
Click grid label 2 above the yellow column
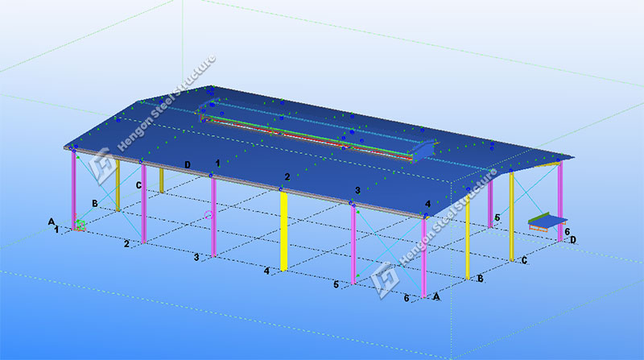(286, 177)
